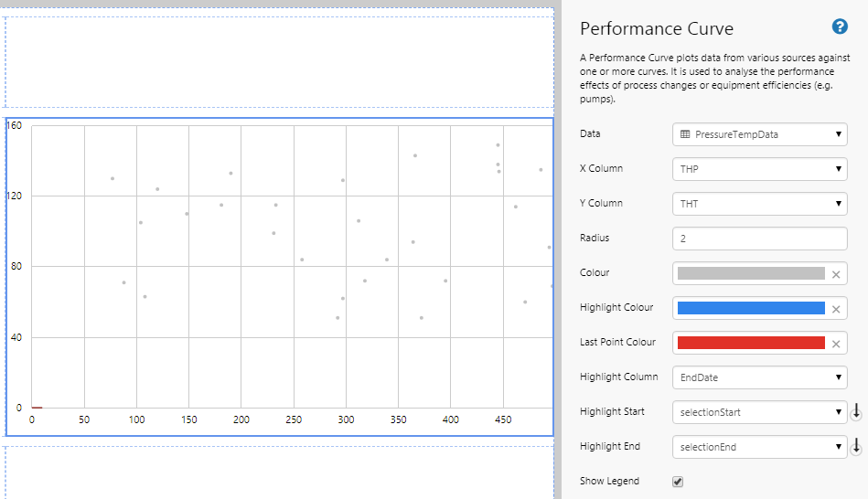Viewport: 868px width, 499px height.
Task: Expand the X Column dropdown set to THP
Action: tap(759, 169)
